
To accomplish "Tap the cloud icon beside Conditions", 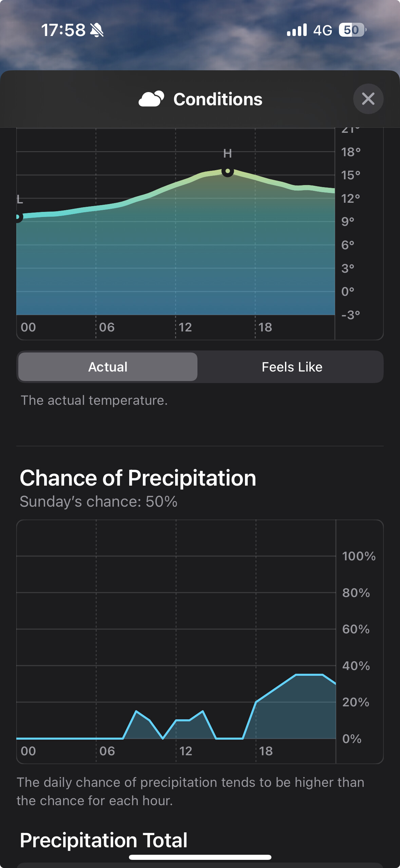I will click(x=151, y=99).
